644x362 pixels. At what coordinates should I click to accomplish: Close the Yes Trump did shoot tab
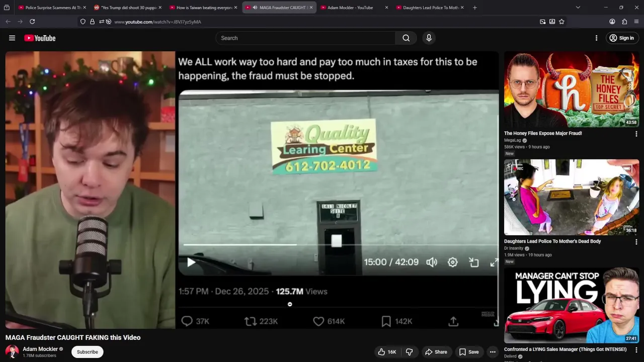[160, 8]
